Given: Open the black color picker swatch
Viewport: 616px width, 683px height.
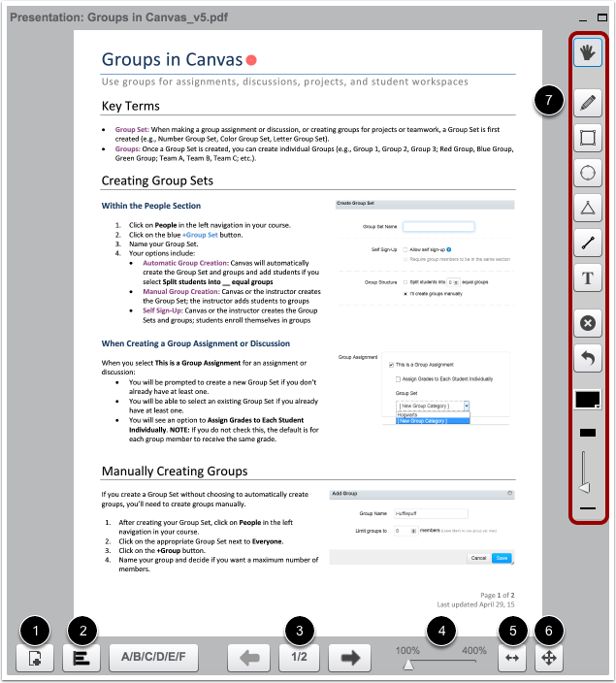Looking at the screenshot, I should coord(588,399).
